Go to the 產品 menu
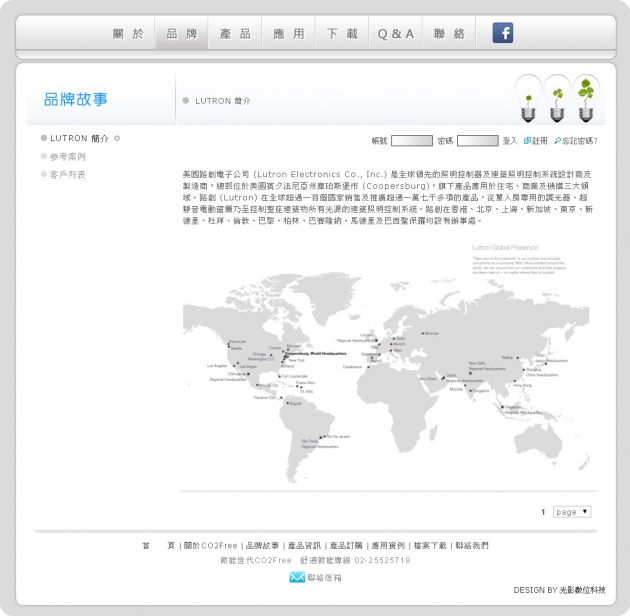630x616 pixels. pyautogui.click(x=235, y=34)
